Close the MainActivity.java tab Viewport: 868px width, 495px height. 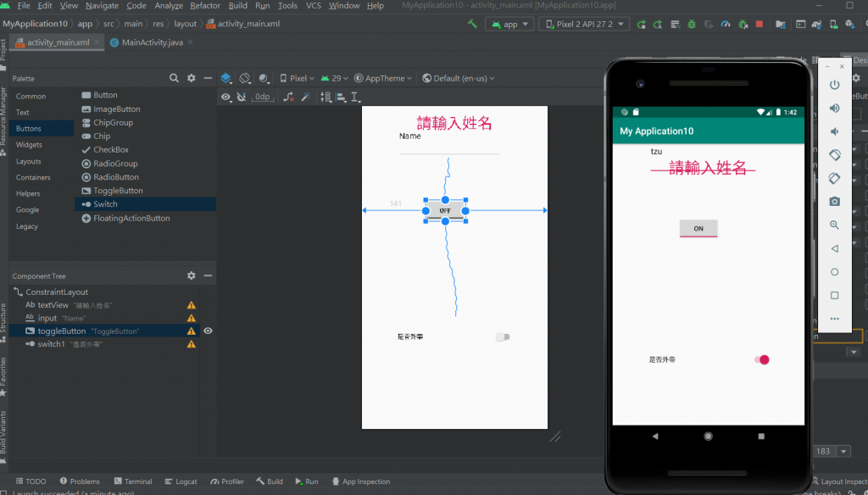tap(191, 42)
